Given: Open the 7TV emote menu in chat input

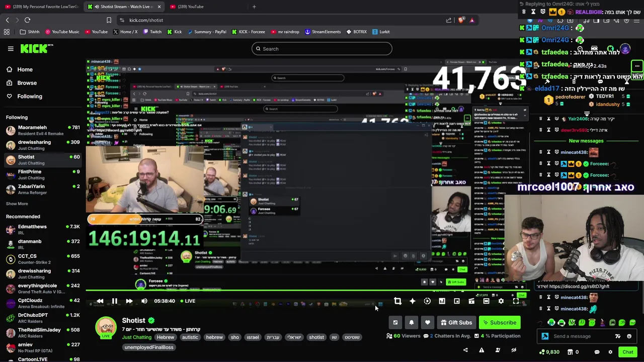Looking at the screenshot, I should coord(618,336).
